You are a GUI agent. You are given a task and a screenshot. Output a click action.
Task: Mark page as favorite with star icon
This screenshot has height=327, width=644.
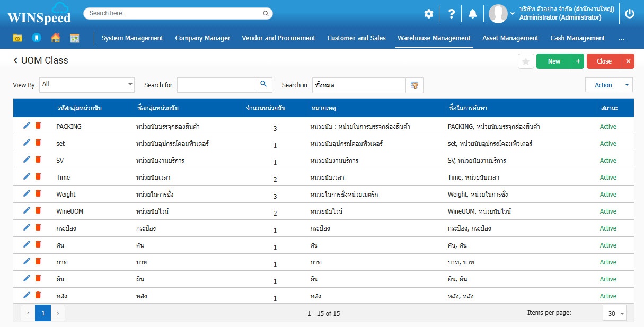525,61
